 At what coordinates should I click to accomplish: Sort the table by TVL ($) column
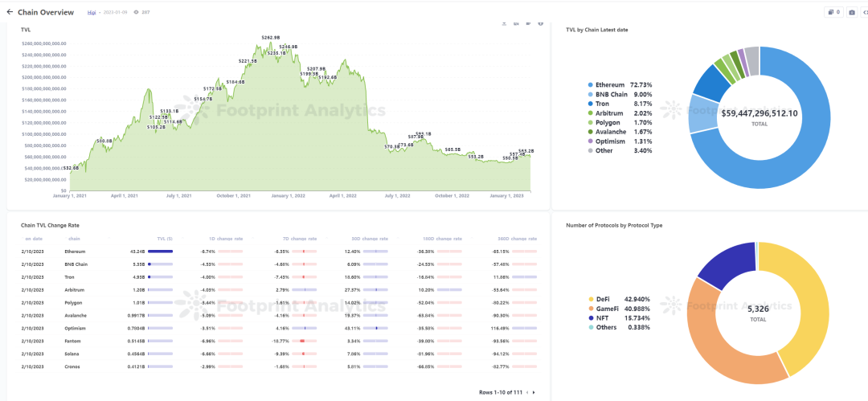click(165, 239)
